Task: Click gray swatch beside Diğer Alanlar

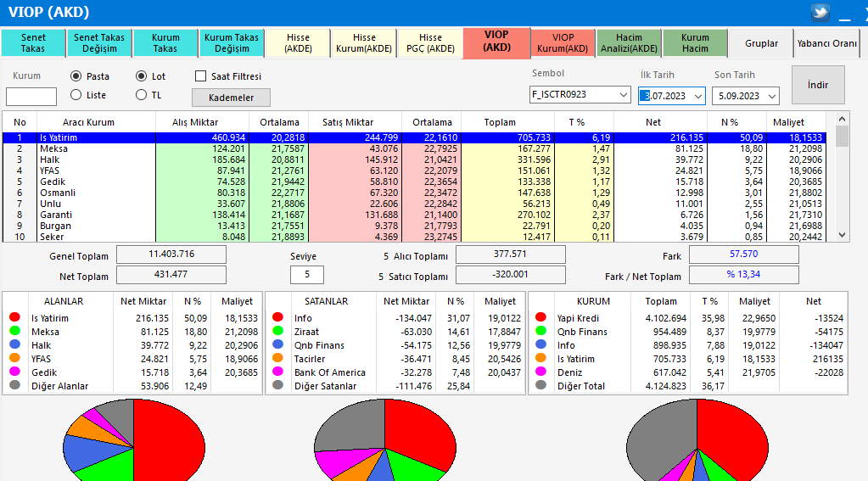Action: tap(15, 384)
